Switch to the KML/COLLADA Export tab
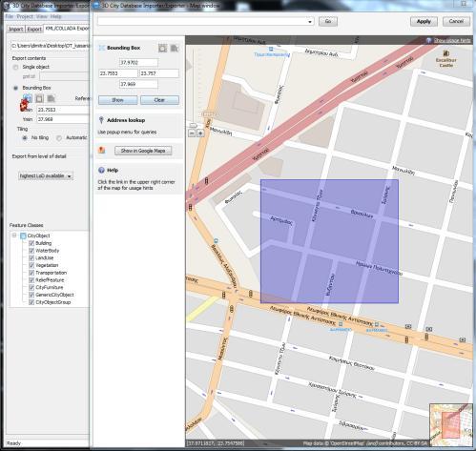This screenshot has height=451, width=476. pyautogui.click(x=67, y=29)
